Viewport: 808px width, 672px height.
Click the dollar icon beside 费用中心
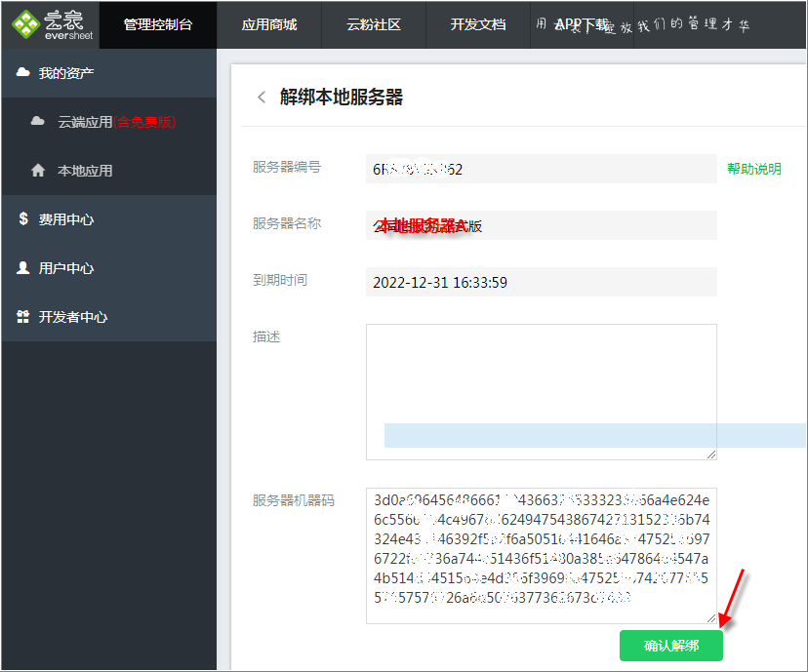(23, 218)
